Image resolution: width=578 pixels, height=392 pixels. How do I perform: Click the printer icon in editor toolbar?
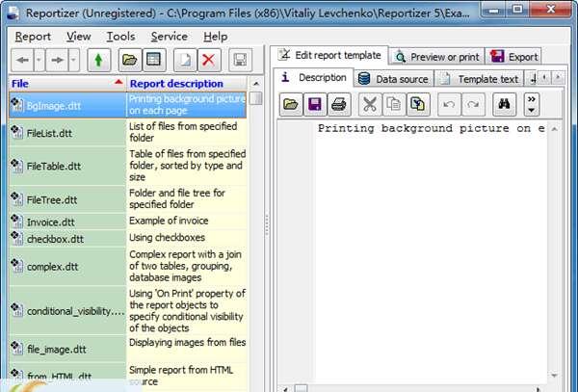(338, 103)
